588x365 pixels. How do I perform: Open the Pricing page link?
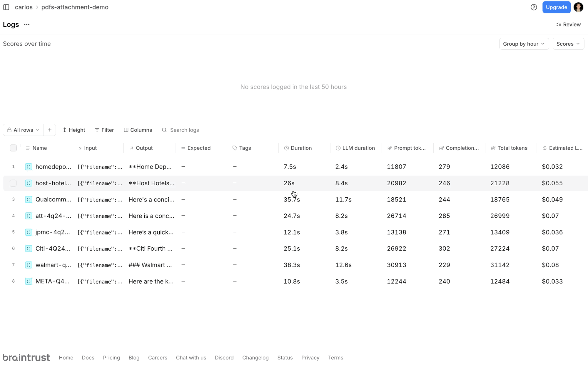click(111, 358)
